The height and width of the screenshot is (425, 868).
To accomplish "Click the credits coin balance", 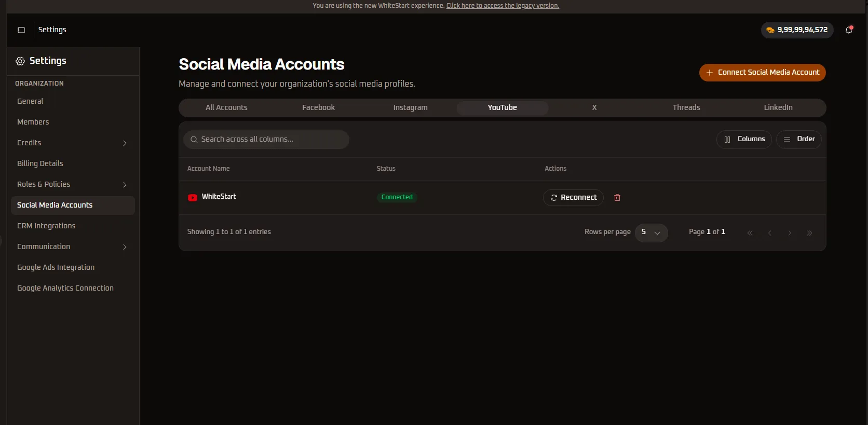I will click(797, 30).
